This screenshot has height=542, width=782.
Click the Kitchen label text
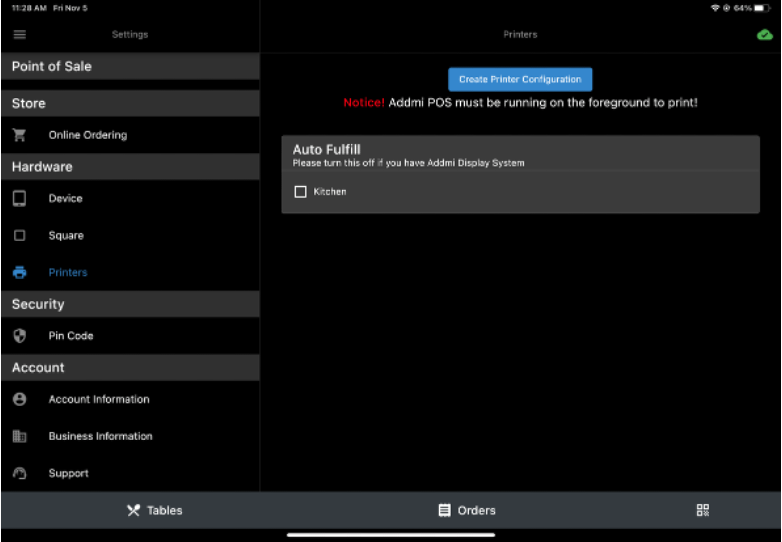[330, 192]
